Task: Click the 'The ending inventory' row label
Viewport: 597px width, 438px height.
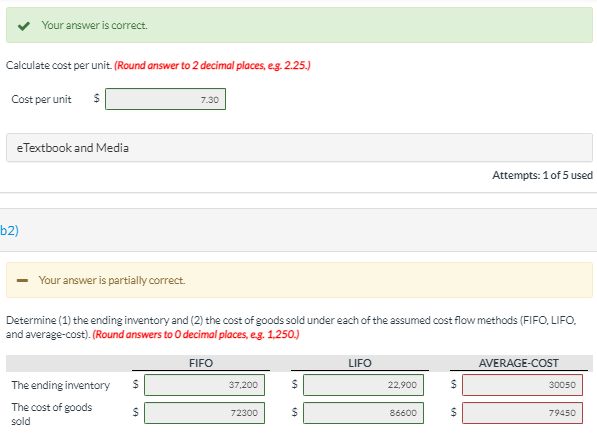Action: click(61, 385)
